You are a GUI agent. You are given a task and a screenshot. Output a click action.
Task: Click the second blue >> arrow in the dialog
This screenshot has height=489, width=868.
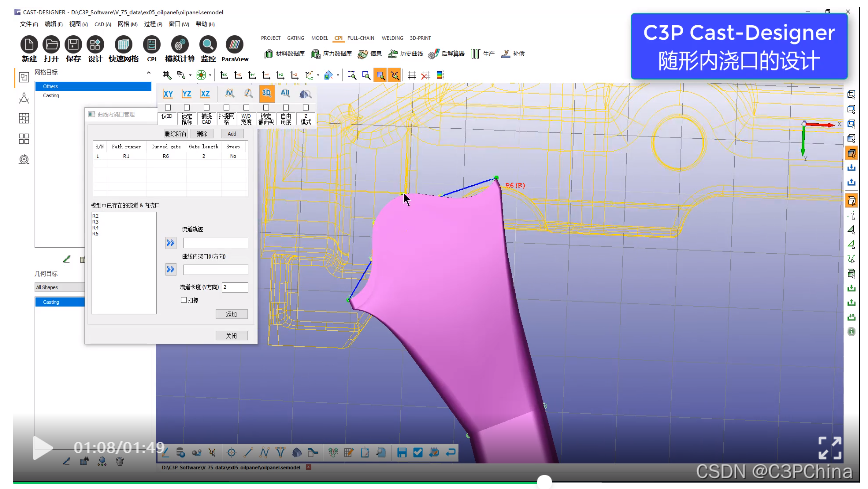click(170, 269)
